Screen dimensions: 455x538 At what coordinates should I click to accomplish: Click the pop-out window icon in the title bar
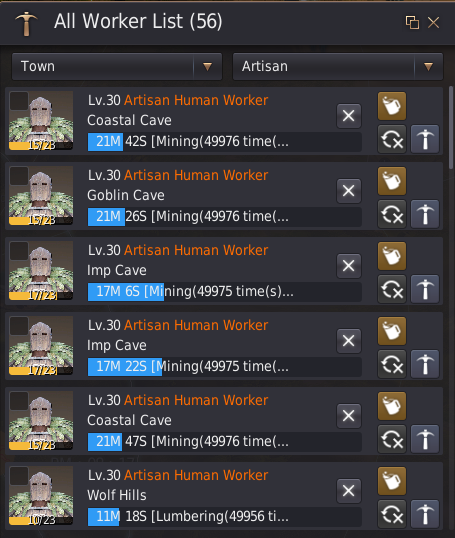click(412, 23)
